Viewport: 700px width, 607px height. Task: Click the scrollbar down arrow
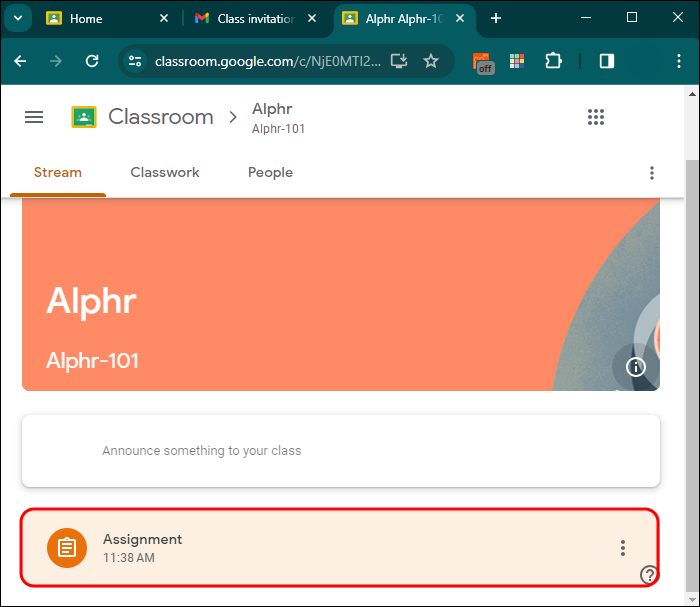[x=692, y=599]
